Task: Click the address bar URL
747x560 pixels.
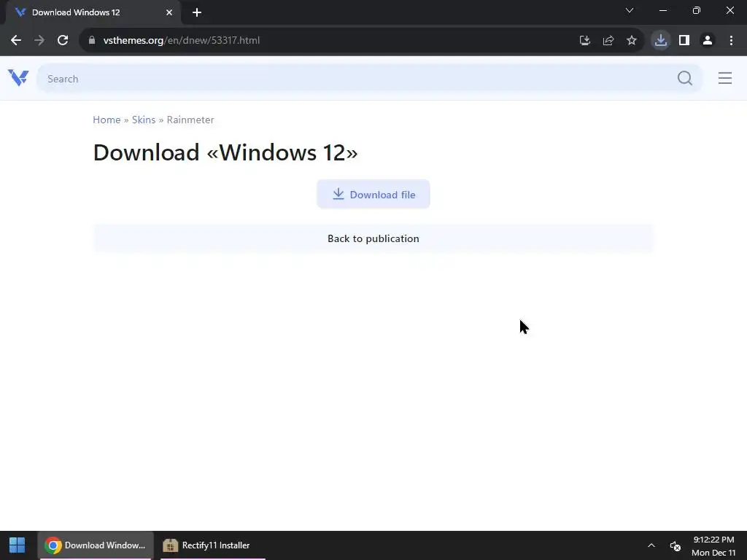Action: pos(182,41)
